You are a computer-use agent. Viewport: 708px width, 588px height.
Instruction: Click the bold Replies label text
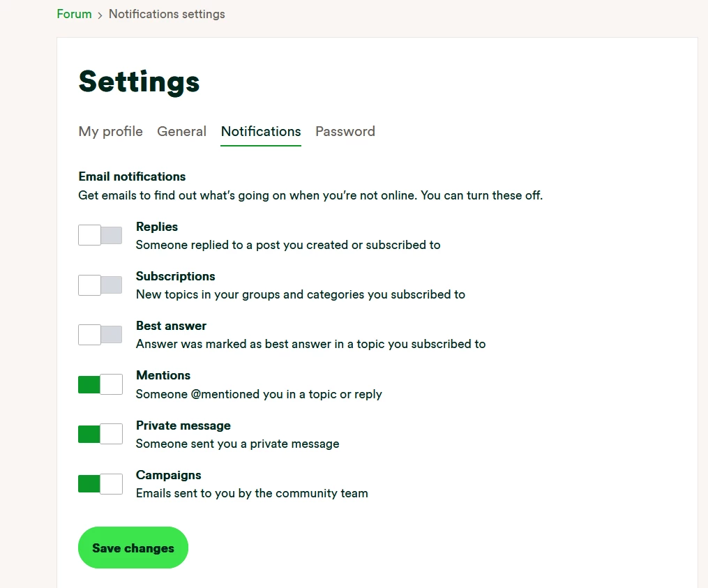(157, 227)
